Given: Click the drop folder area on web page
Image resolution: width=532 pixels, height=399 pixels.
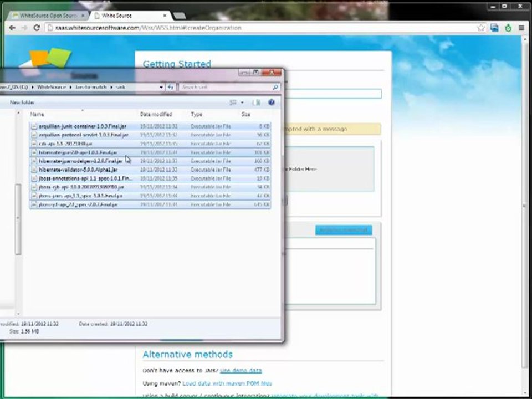Looking at the screenshot, I should (329, 169).
